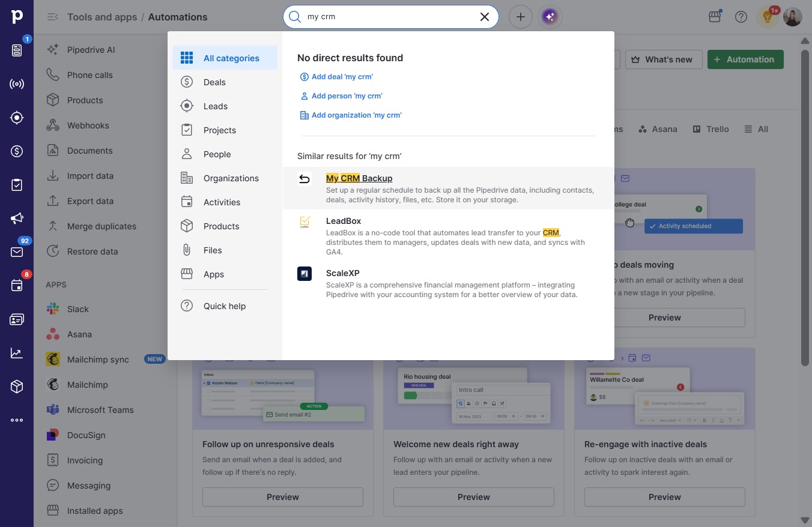Preview Follow up on unresponsive deals

pyautogui.click(x=283, y=497)
